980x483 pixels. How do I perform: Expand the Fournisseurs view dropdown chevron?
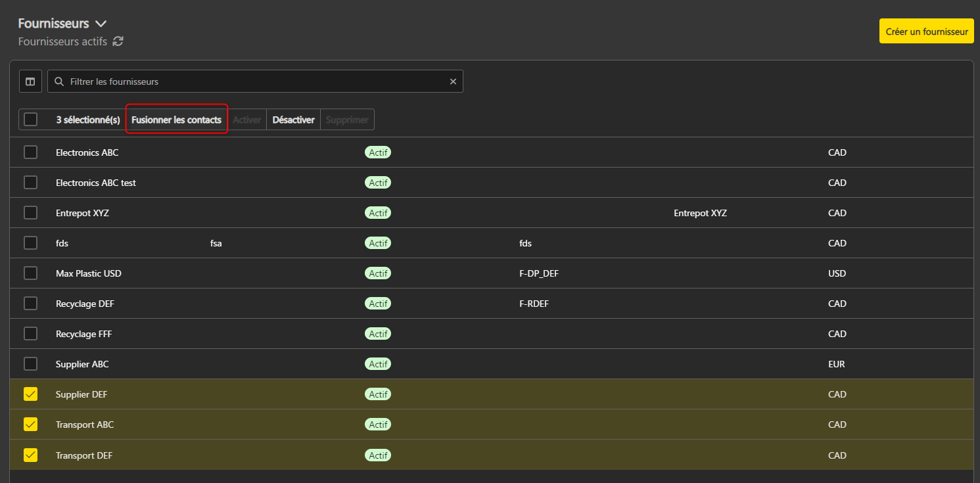click(x=101, y=24)
